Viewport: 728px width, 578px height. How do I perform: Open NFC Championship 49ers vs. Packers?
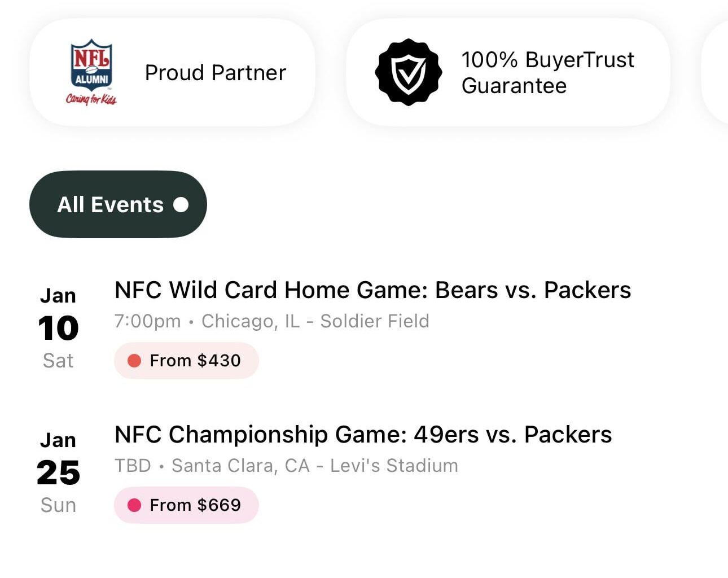click(363, 435)
